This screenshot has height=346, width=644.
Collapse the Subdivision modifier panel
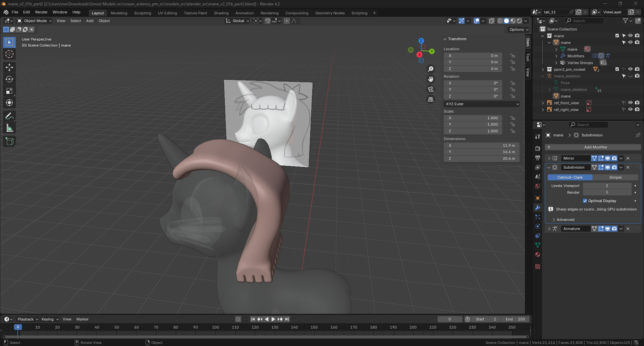[549, 167]
